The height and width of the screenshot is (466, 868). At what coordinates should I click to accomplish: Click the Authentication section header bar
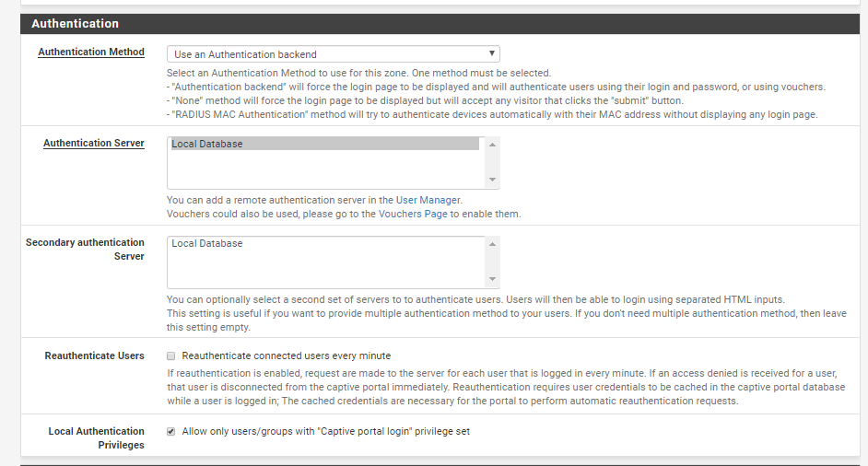pyautogui.click(x=440, y=24)
